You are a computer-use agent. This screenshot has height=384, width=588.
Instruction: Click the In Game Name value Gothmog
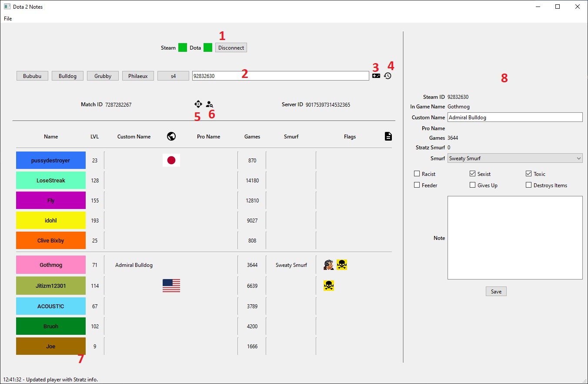(458, 106)
